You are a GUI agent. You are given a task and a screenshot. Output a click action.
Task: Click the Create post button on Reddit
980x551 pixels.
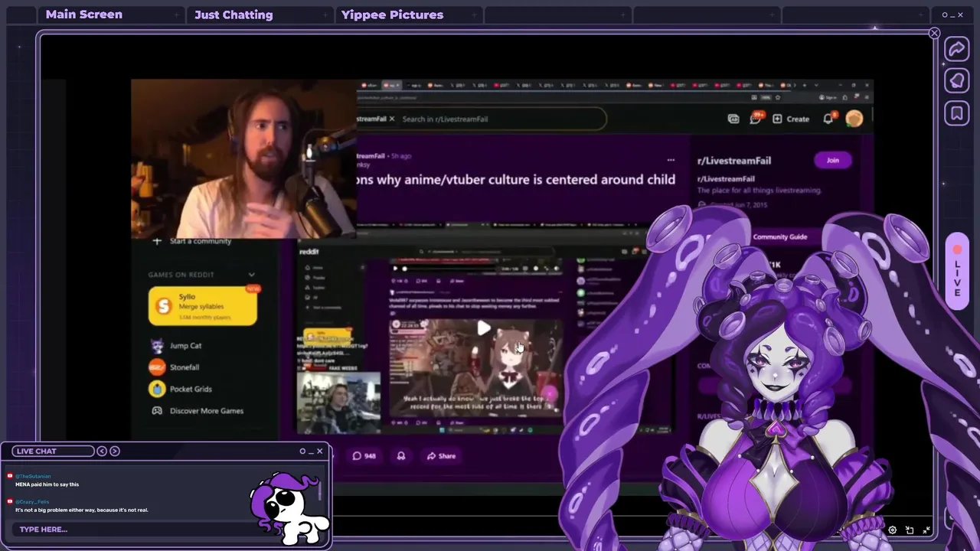tap(791, 119)
